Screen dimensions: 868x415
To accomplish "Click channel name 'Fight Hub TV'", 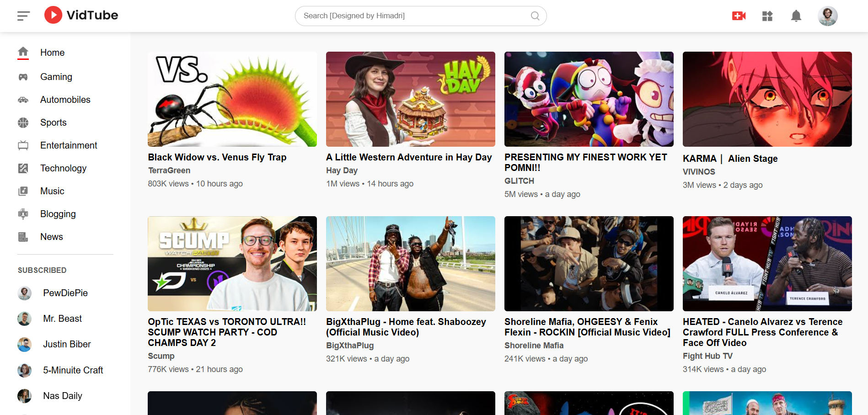I will (707, 356).
